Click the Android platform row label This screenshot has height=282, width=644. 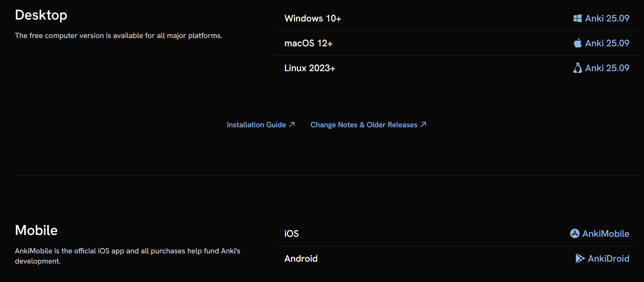point(301,259)
